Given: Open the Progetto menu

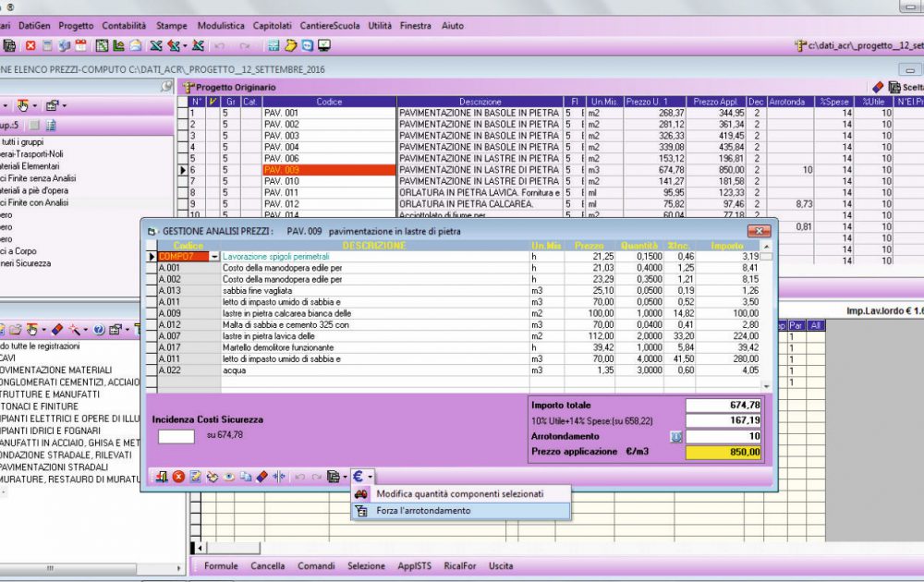Looking at the screenshot, I should (76, 26).
